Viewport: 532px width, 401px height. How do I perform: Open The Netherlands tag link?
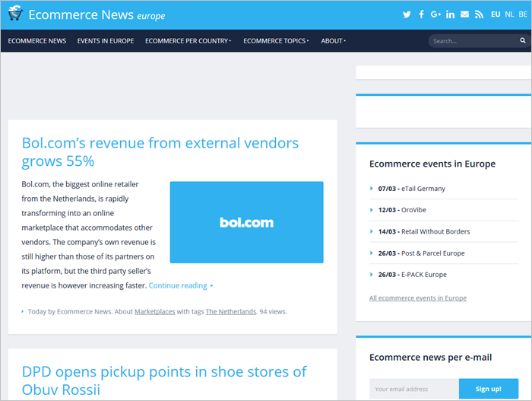[231, 312]
